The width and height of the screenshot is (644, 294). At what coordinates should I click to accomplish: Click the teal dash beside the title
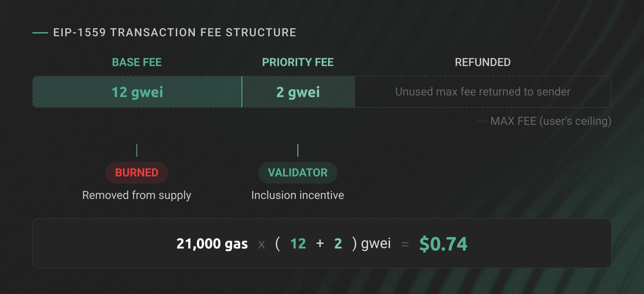40,33
